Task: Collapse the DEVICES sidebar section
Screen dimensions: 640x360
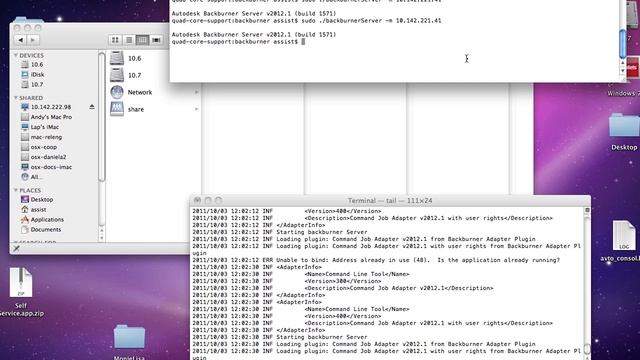Action: [16, 55]
